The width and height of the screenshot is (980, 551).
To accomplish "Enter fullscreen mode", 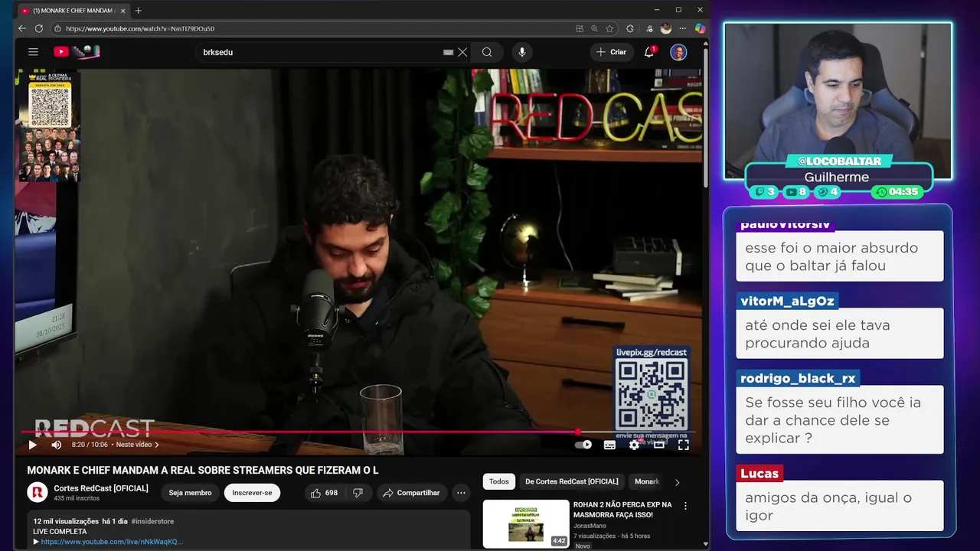I will pyautogui.click(x=683, y=445).
